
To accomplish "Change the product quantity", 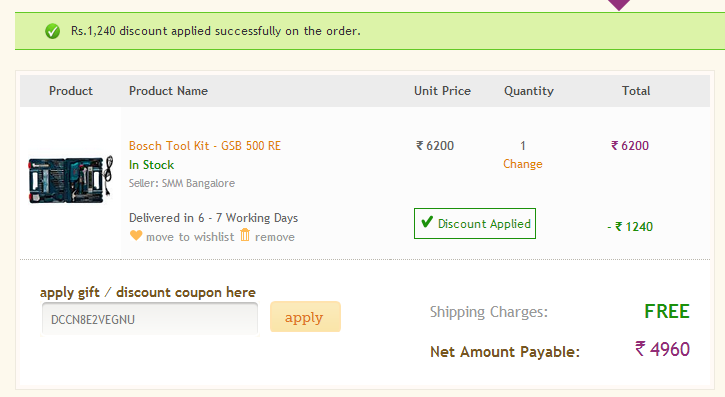I will click(x=522, y=164).
